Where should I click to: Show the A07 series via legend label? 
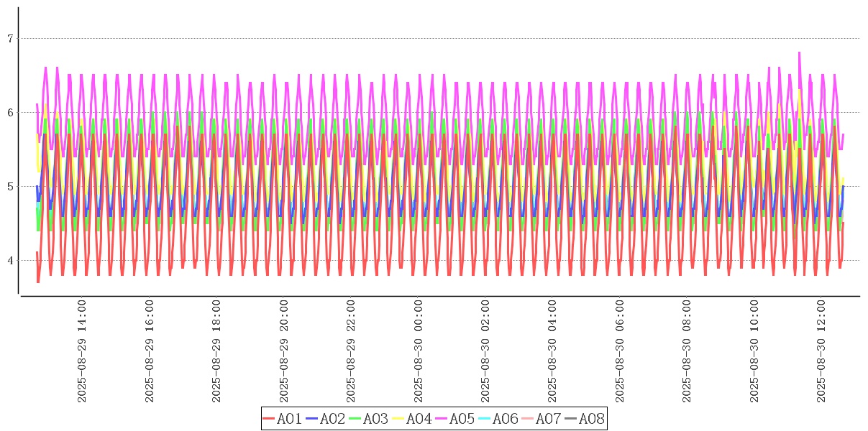[x=548, y=419]
